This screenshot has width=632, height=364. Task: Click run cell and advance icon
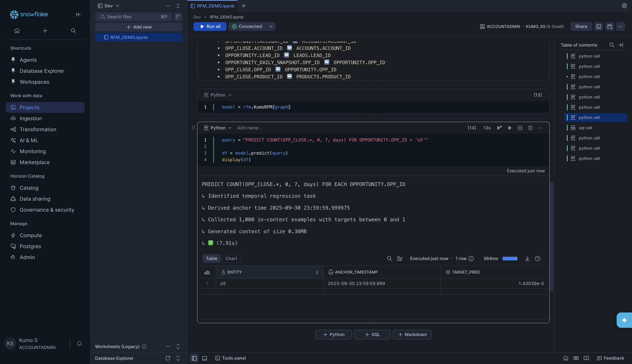click(499, 128)
